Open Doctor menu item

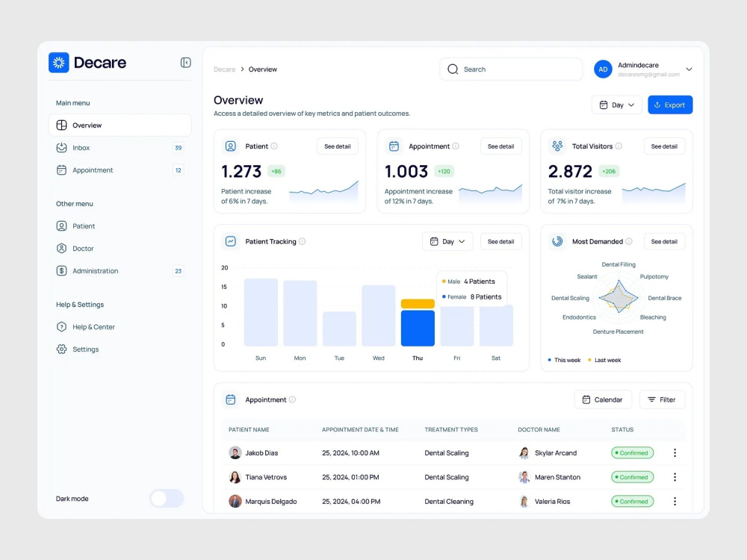(120, 249)
